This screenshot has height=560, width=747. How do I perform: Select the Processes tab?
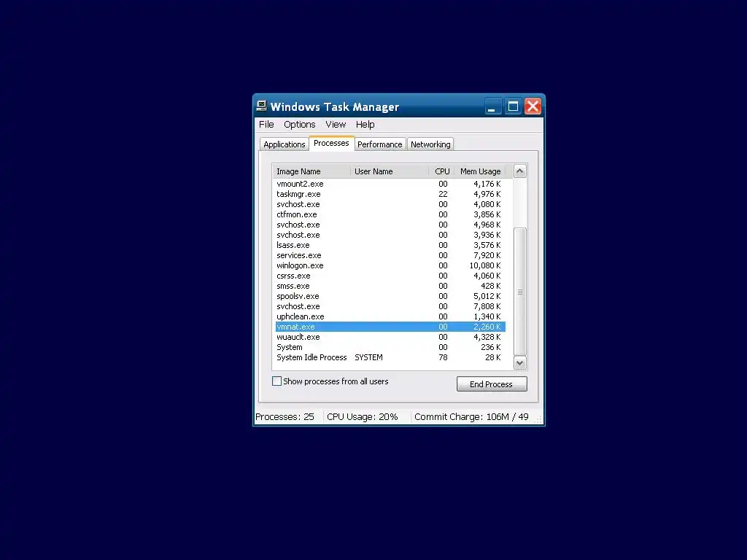click(x=331, y=143)
